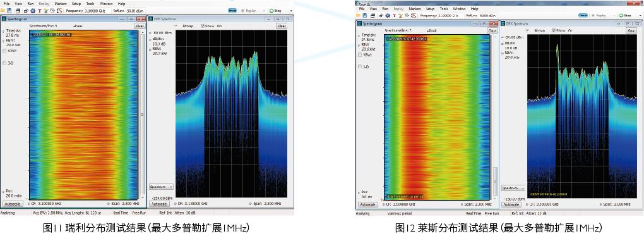
Task: Click the red T trigger icon in 图11 toolbar
Action: pos(39,11)
